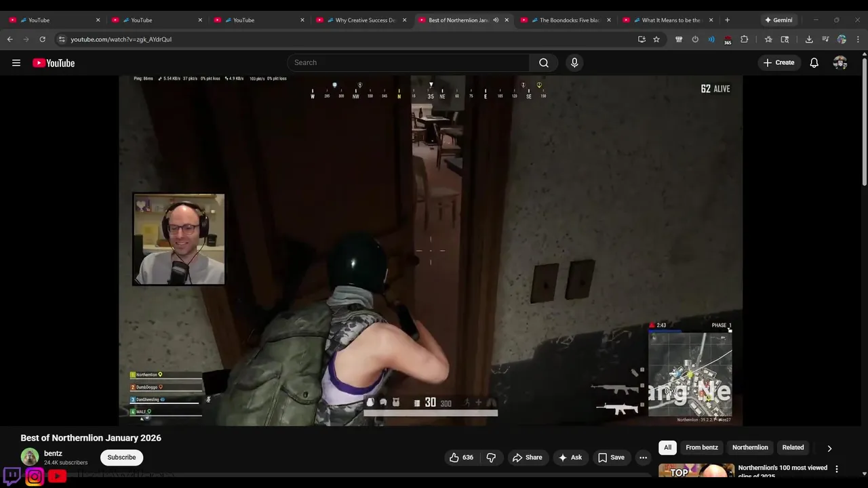Focus the YouTube search field

(408, 63)
